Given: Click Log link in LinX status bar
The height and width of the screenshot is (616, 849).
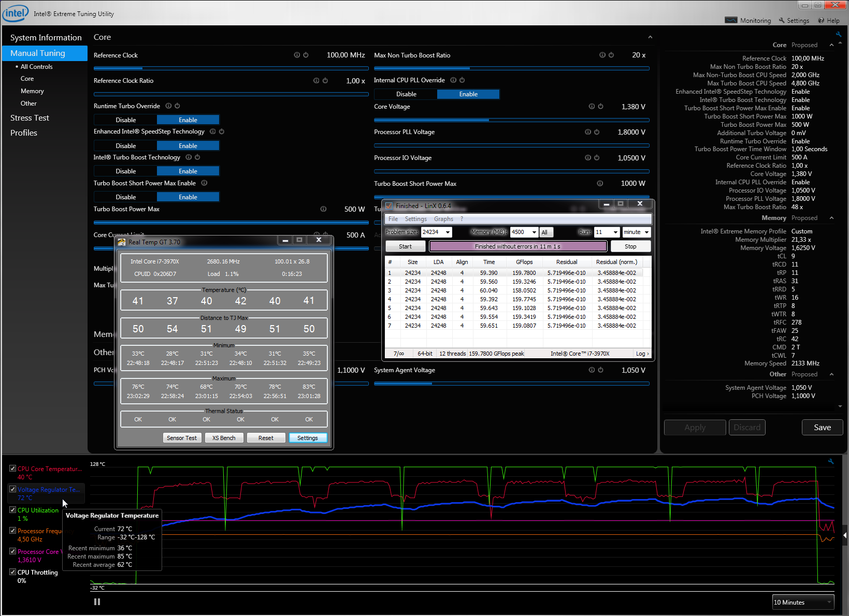Looking at the screenshot, I should tap(642, 354).
